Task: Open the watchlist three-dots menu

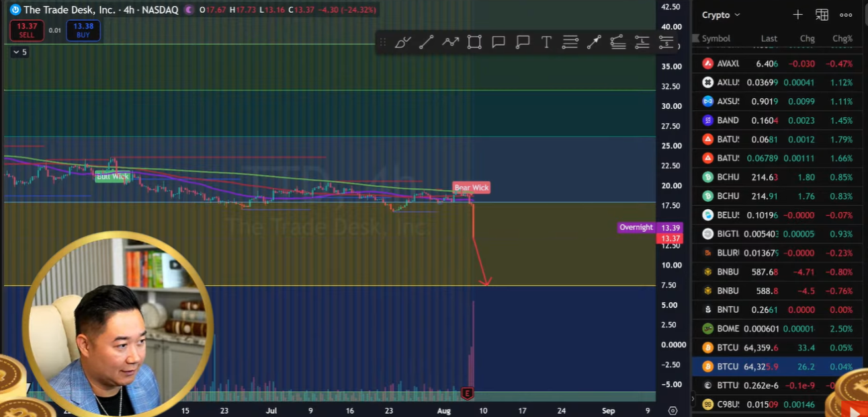Action: click(x=846, y=15)
